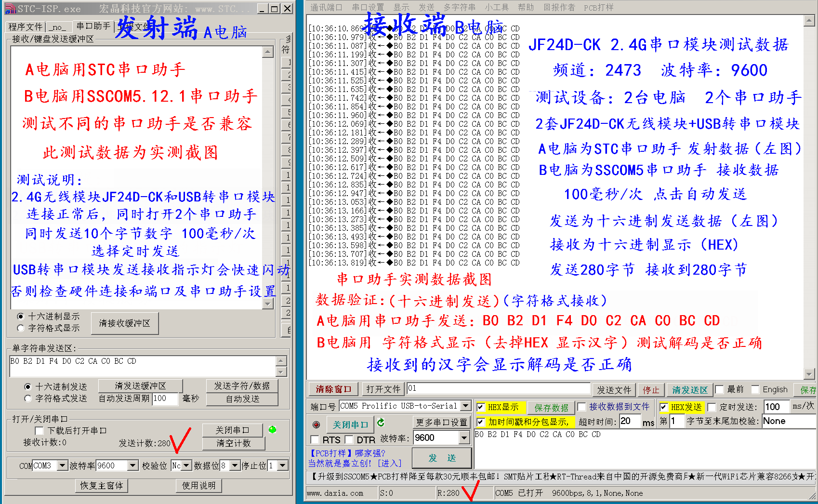The height and width of the screenshot is (504, 818).
Task: Click the 超时时间 20 ms input field
Action: [x=630, y=421]
